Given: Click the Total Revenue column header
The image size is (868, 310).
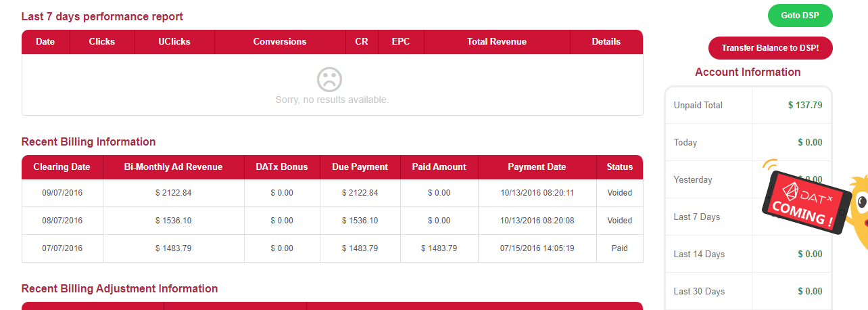Looking at the screenshot, I should coord(497,42).
